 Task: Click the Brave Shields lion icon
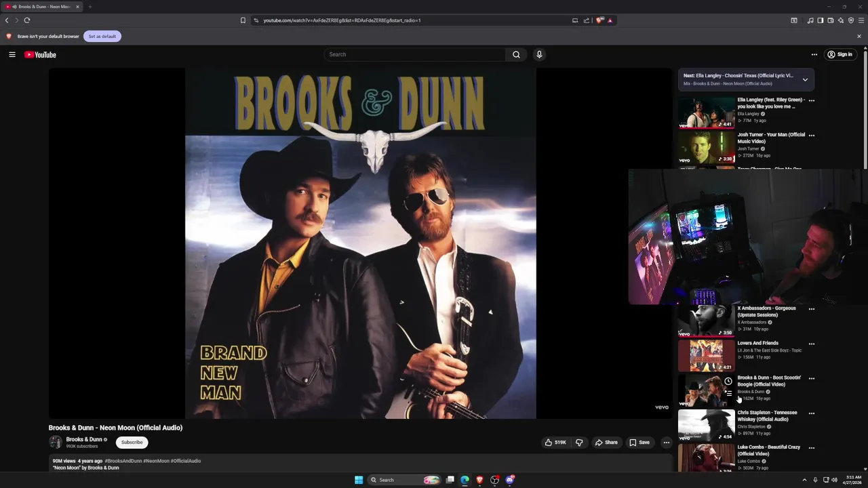tap(599, 20)
